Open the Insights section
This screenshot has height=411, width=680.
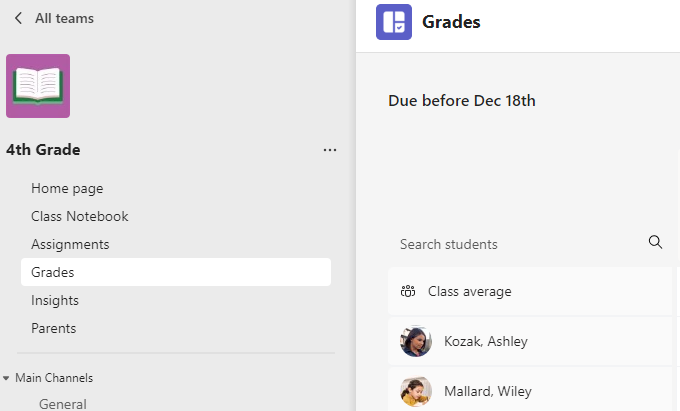click(x=55, y=300)
